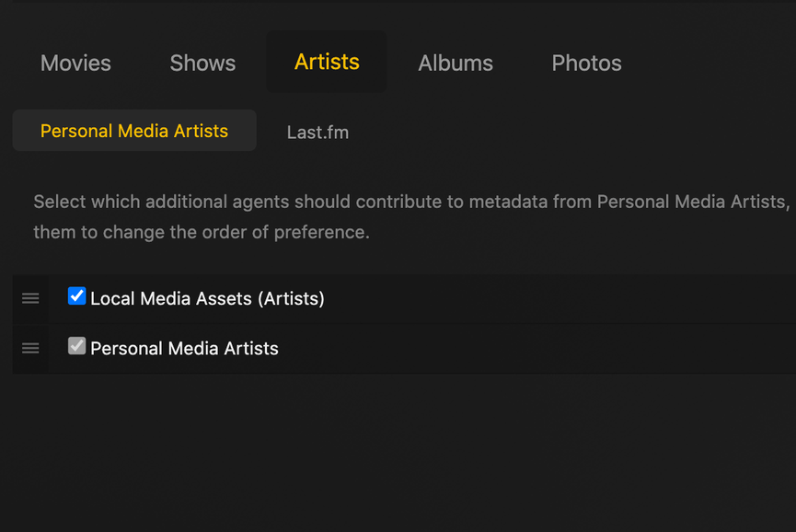Open the Photos tab
Screen dimensions: 796x532
pos(586,63)
